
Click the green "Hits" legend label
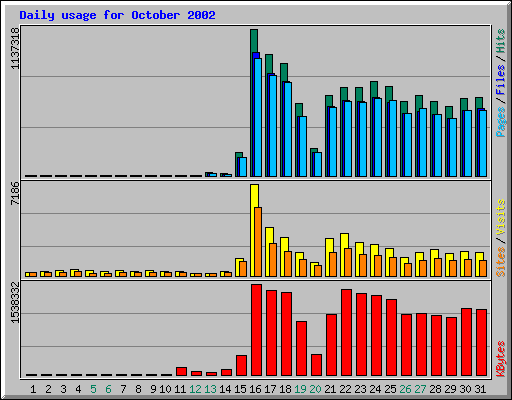[x=500, y=41]
